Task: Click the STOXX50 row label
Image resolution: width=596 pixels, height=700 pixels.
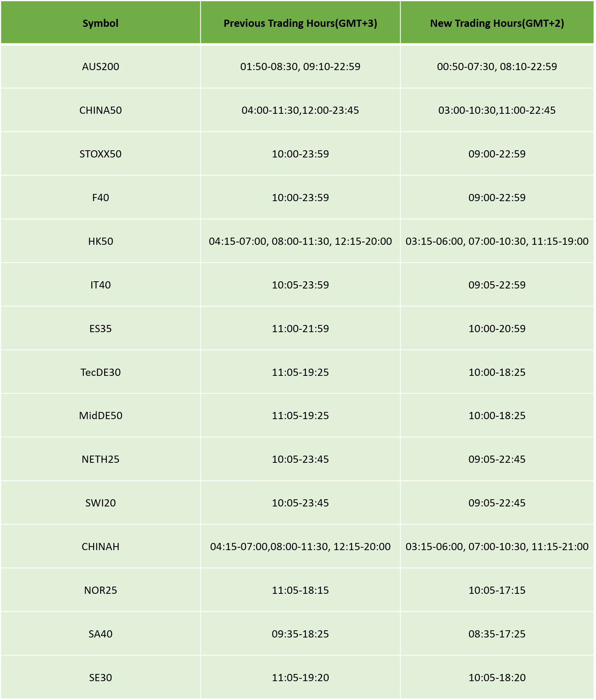Action: coord(101,154)
